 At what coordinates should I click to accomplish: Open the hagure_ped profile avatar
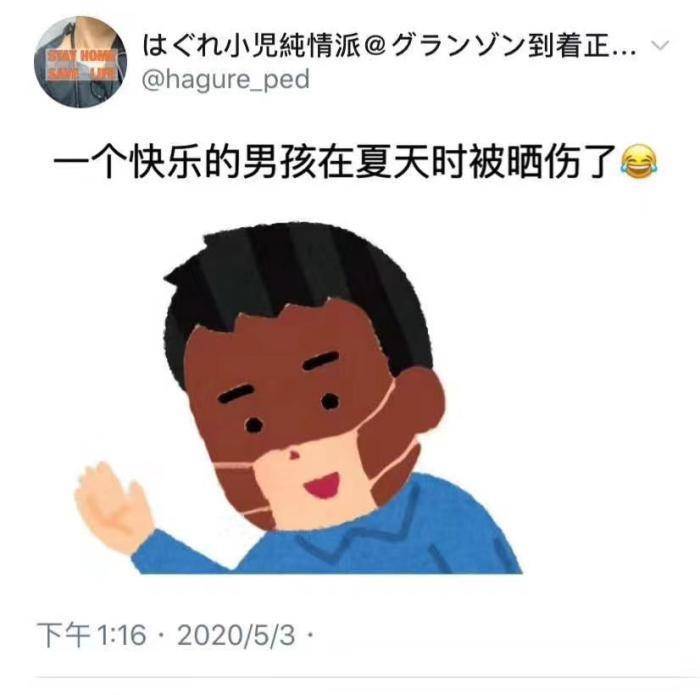(x=80, y=62)
